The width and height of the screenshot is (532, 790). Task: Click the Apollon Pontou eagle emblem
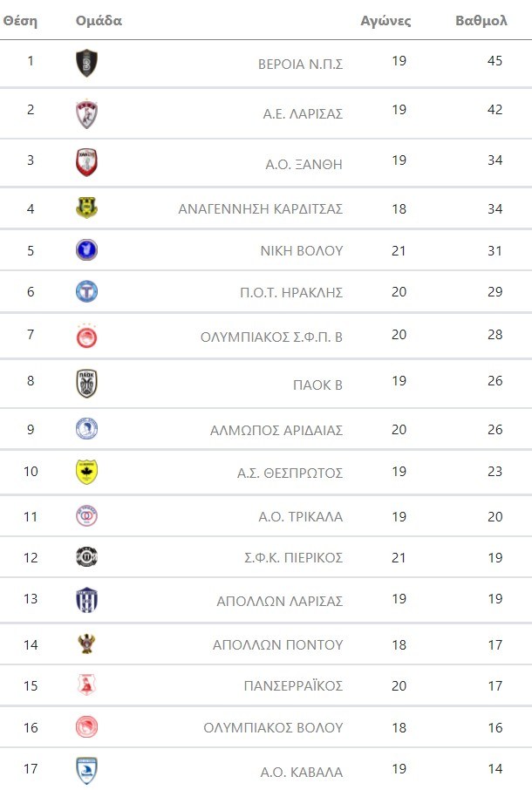click(x=86, y=644)
